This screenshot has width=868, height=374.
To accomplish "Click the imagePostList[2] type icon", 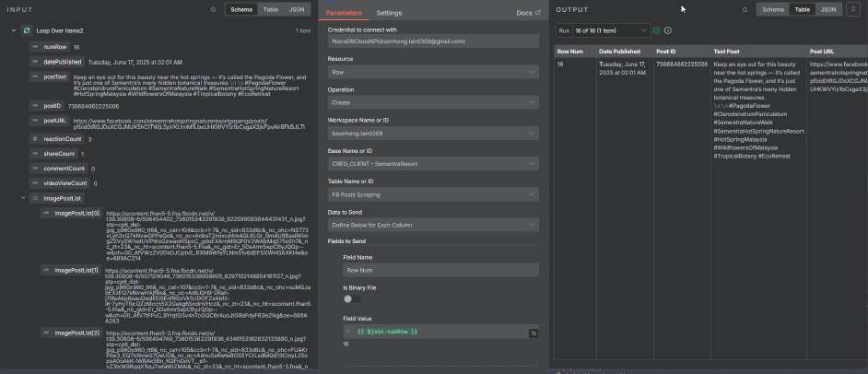I will tap(46, 333).
